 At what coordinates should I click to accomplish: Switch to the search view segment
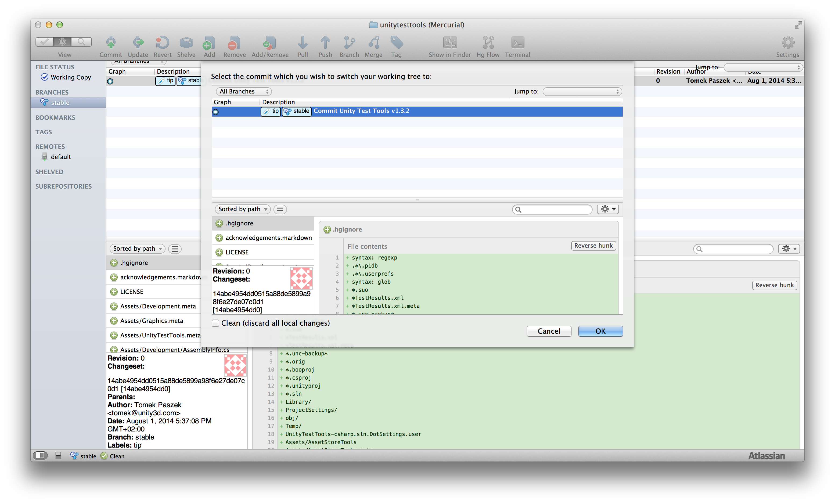point(81,42)
